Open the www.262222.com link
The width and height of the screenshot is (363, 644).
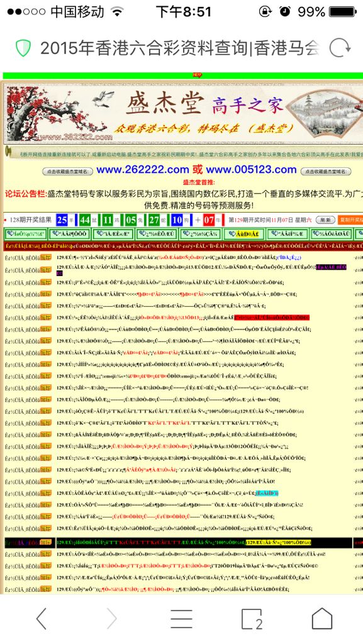pyautogui.click(x=142, y=170)
